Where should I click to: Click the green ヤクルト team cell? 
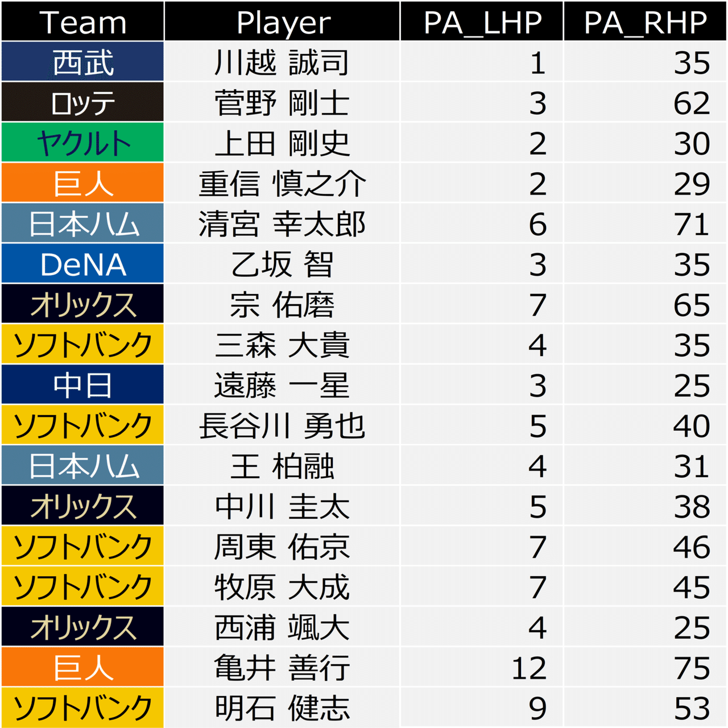[x=83, y=143]
